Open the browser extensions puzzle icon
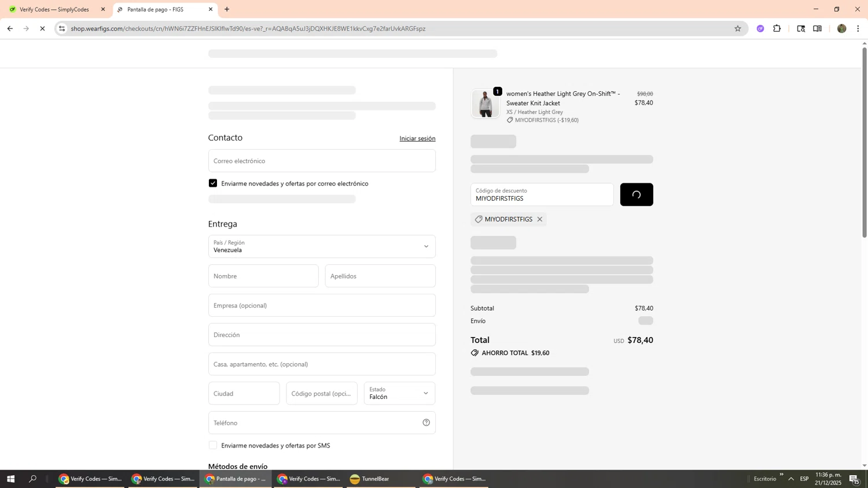This screenshot has width=868, height=488. click(777, 28)
